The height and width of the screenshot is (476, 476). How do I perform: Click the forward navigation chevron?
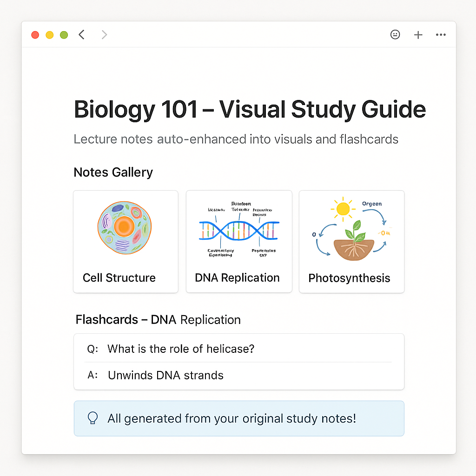(104, 34)
